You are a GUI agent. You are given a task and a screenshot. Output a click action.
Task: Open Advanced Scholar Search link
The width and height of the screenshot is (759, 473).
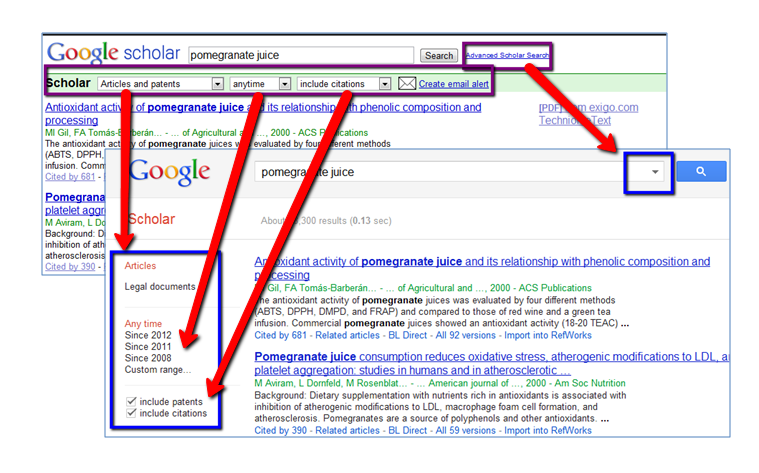[507, 55]
